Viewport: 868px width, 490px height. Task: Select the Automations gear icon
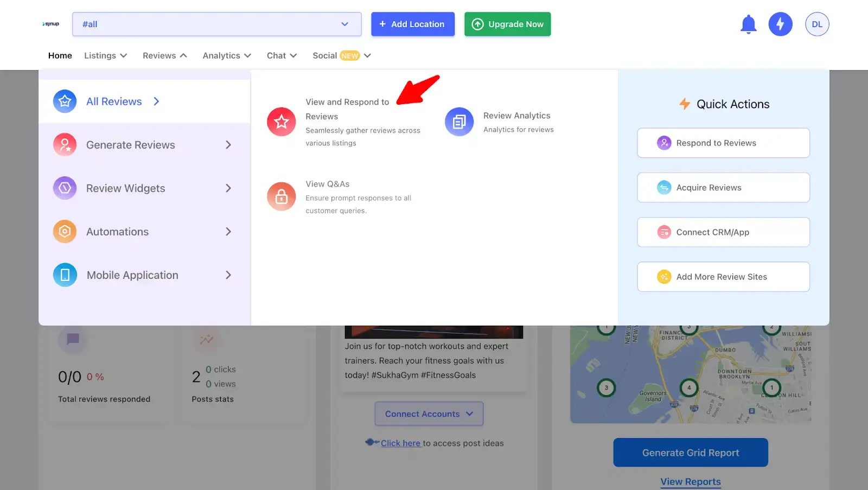click(65, 232)
